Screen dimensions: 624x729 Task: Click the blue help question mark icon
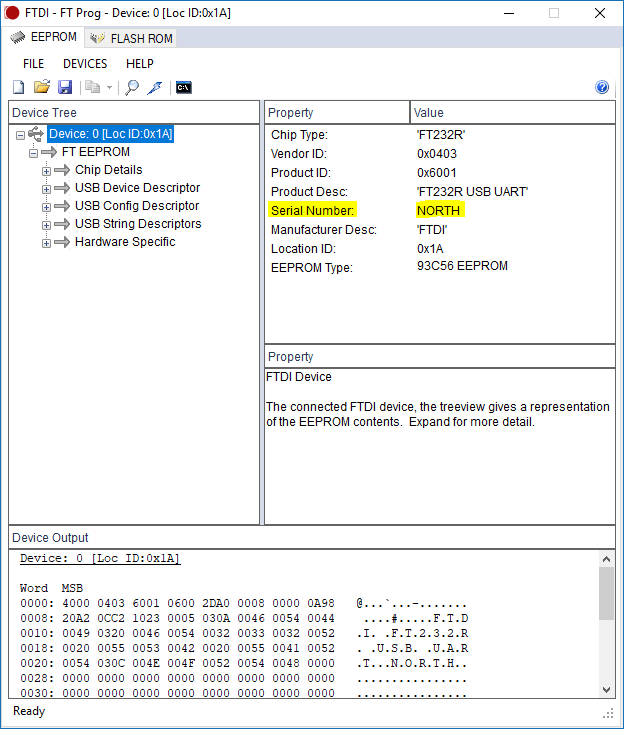[602, 87]
